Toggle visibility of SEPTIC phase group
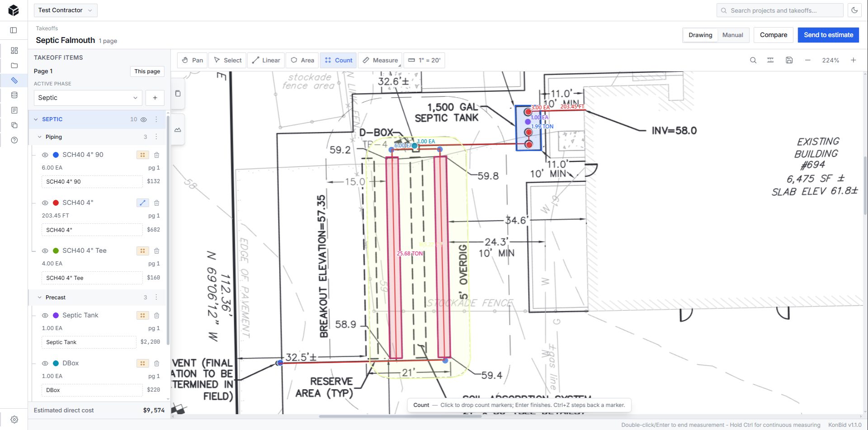Image resolution: width=868 pixels, height=430 pixels. click(144, 120)
